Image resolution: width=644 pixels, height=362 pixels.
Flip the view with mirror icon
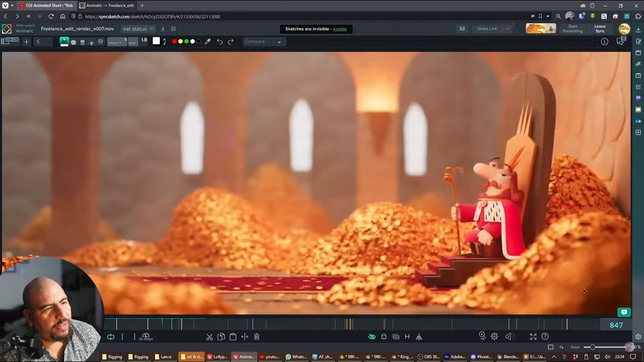(x=419, y=337)
